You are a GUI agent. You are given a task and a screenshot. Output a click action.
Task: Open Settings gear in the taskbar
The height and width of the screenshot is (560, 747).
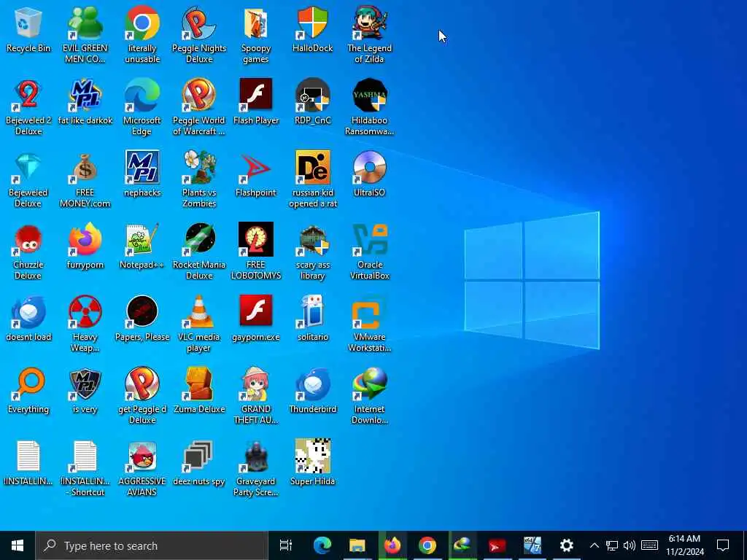566,545
